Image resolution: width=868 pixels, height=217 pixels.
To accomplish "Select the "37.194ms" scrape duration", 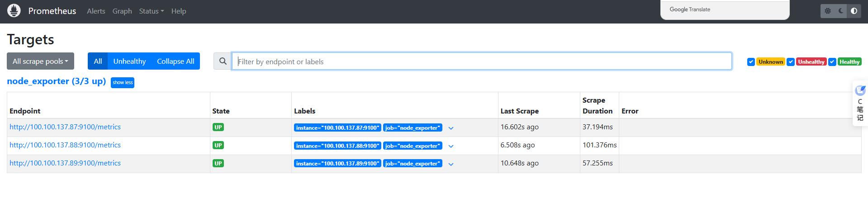I will tap(598, 127).
